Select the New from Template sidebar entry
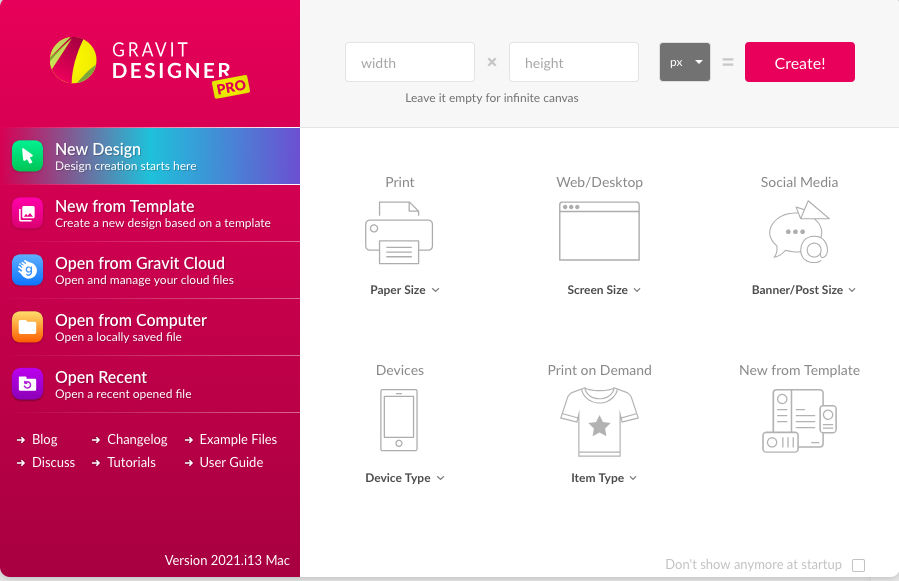This screenshot has width=899, height=581. 150,213
